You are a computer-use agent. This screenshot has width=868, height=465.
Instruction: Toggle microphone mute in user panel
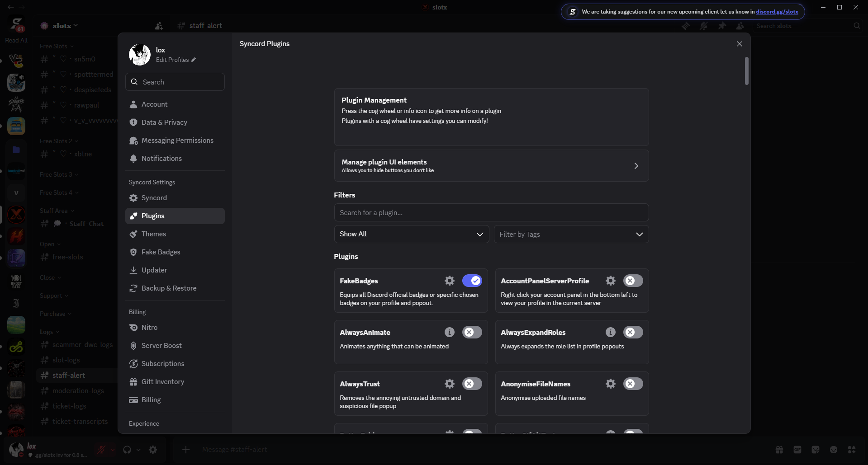pos(101,450)
